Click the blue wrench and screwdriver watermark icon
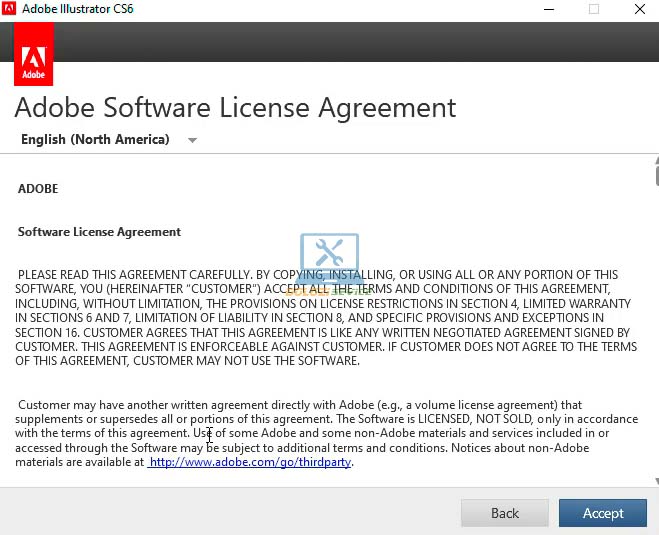 tap(329, 254)
